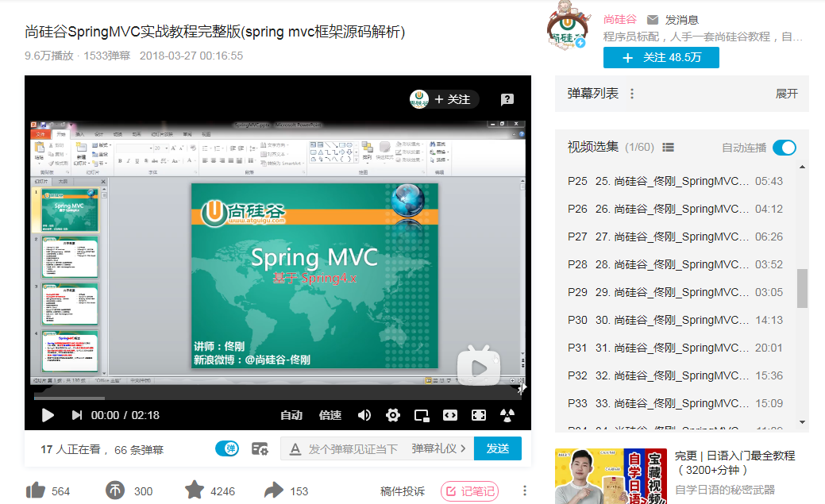This screenshot has width=825, height=504.
Task: Click the volume icon in the player
Action: click(x=364, y=414)
